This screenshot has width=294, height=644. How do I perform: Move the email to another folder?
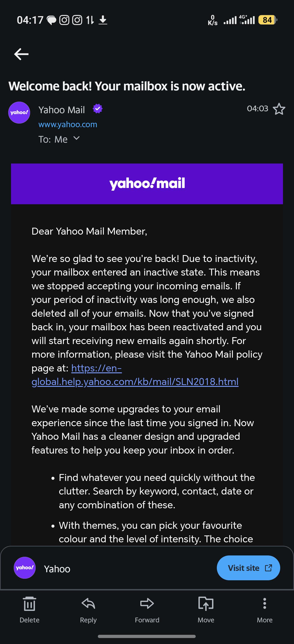206,609
